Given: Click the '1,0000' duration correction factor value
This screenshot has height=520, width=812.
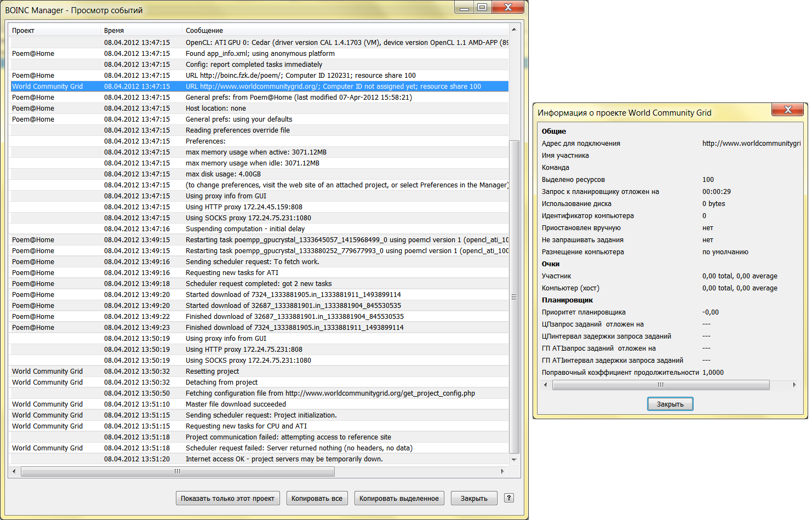Looking at the screenshot, I should (713, 372).
